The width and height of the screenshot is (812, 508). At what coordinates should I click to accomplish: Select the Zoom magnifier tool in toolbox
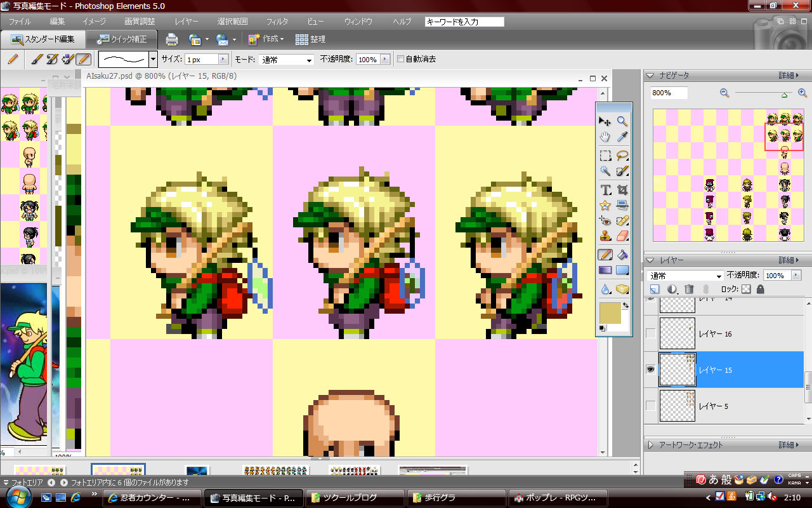[x=622, y=121]
